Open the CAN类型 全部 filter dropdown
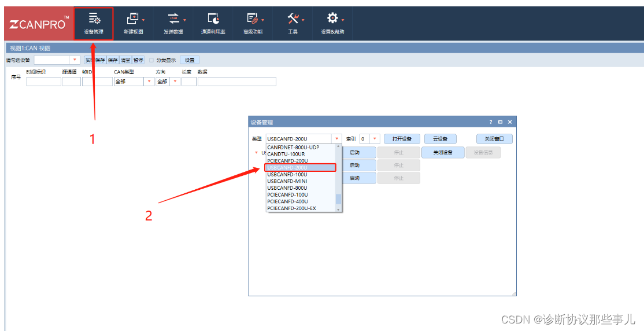This screenshot has height=331, width=644. (149, 82)
